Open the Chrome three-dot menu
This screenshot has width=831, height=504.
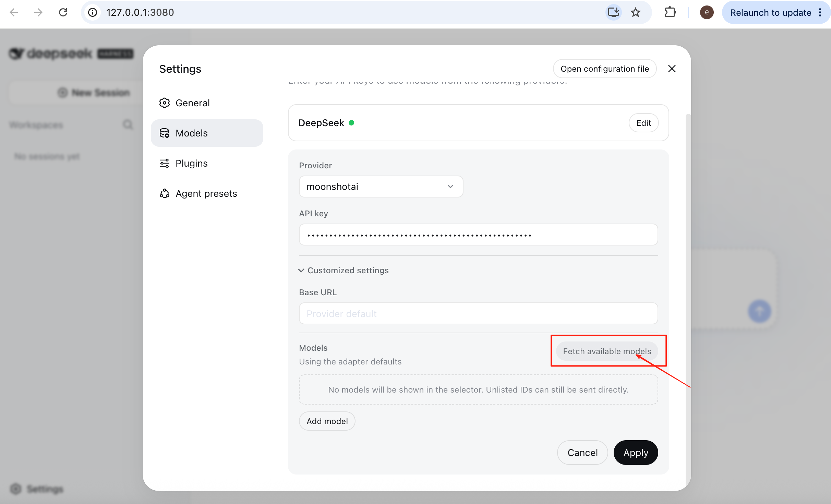pyautogui.click(x=820, y=13)
